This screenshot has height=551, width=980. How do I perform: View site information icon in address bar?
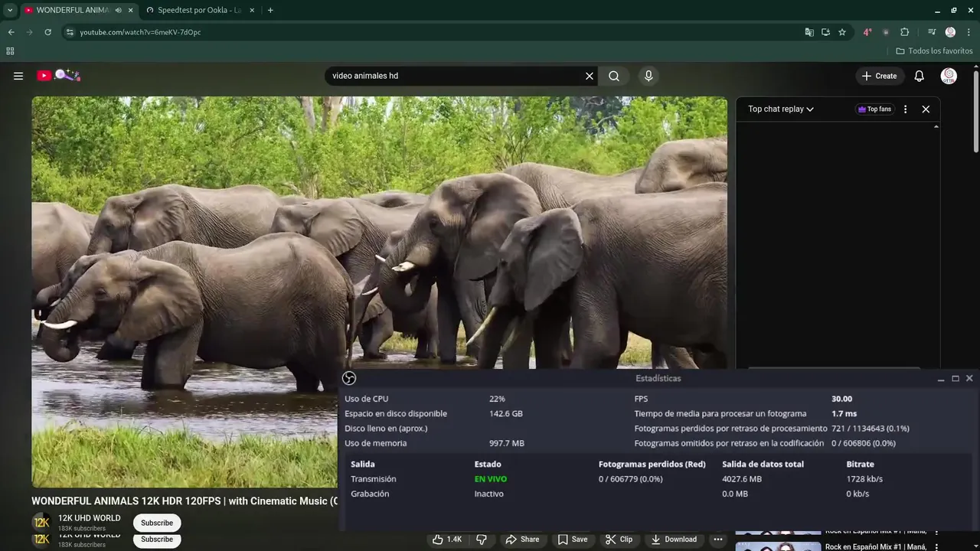click(x=70, y=32)
